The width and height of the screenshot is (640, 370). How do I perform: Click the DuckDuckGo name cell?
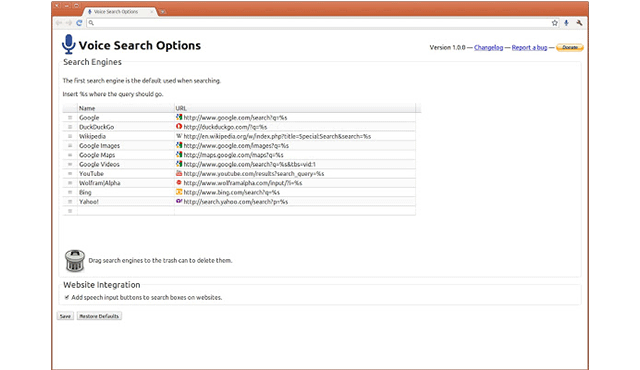[x=126, y=127]
